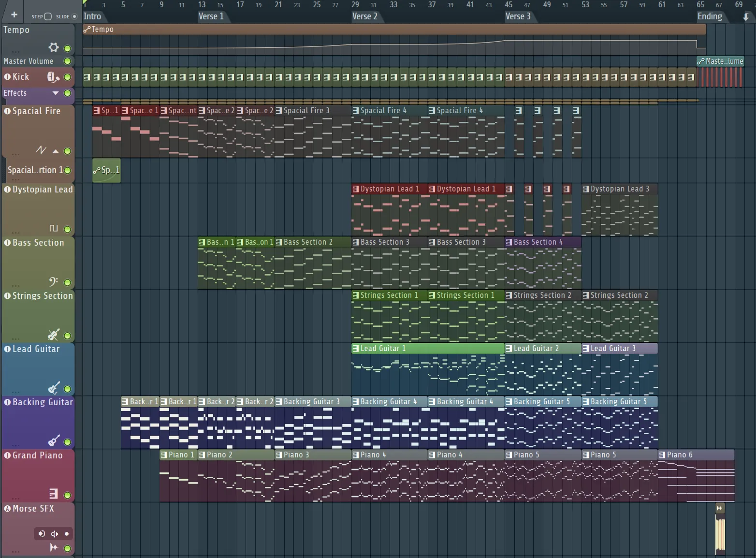This screenshot has height=558, width=756.
Task: Click the down arrow at timeline's right end
Action: coord(746,17)
